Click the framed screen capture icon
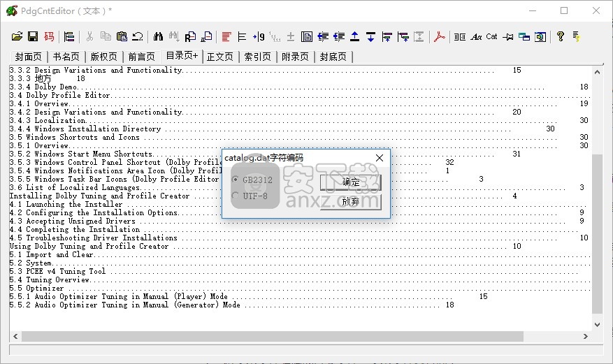 [540, 37]
